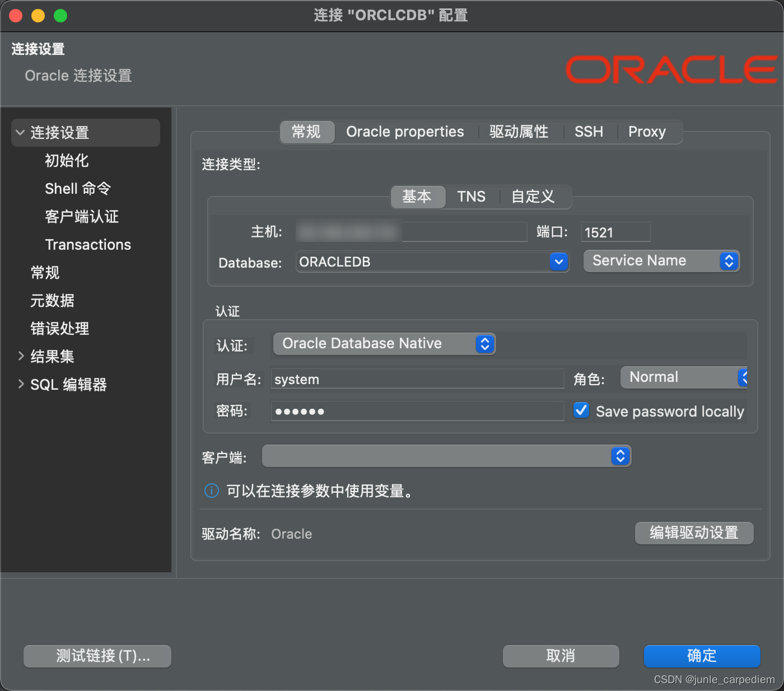The image size is (784, 691).
Task: Switch to the 驱动属性 tab
Action: coord(519,132)
